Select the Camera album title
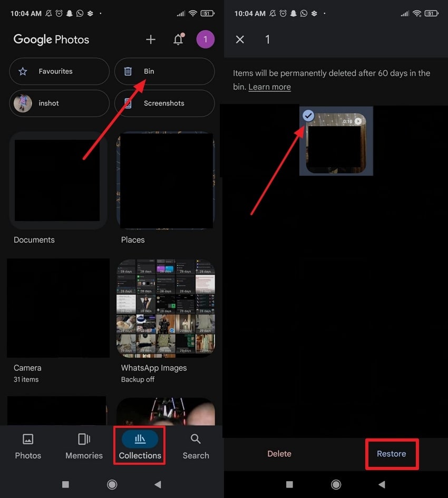 coord(27,368)
